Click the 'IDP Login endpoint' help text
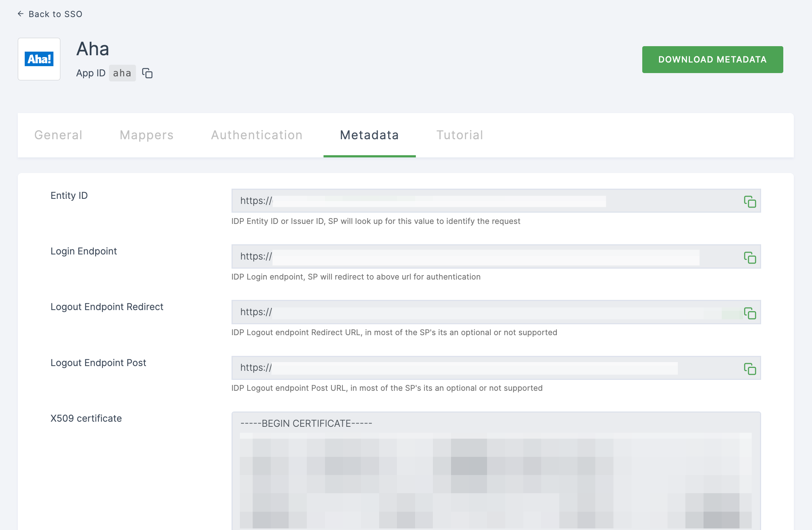Viewport: 812px width, 530px height. tap(356, 277)
